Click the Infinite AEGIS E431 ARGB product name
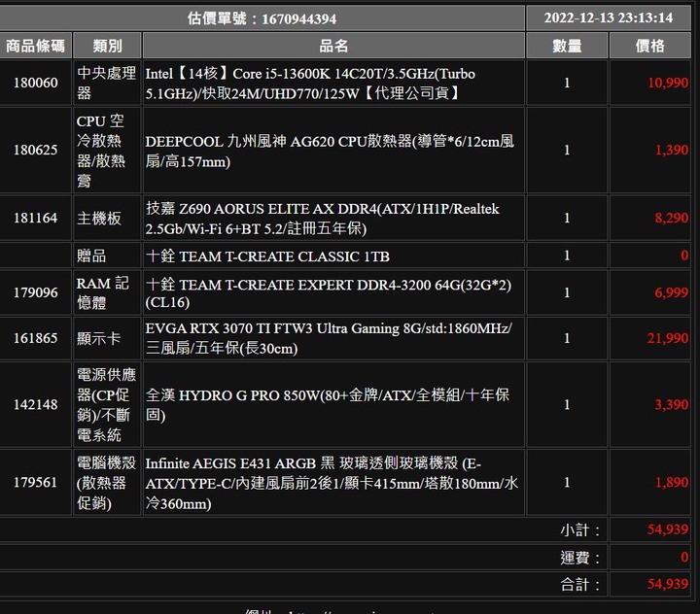The width and height of the screenshot is (700, 614). [x=333, y=483]
